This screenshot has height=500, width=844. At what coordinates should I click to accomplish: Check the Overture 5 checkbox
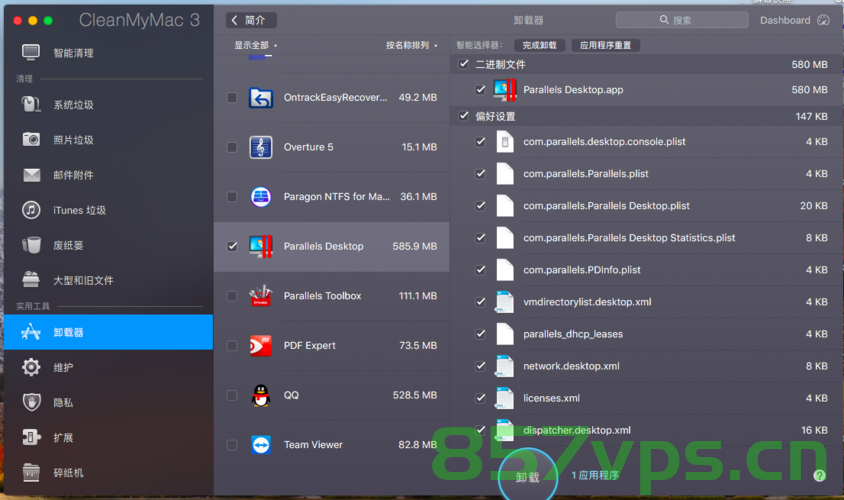coord(232,147)
